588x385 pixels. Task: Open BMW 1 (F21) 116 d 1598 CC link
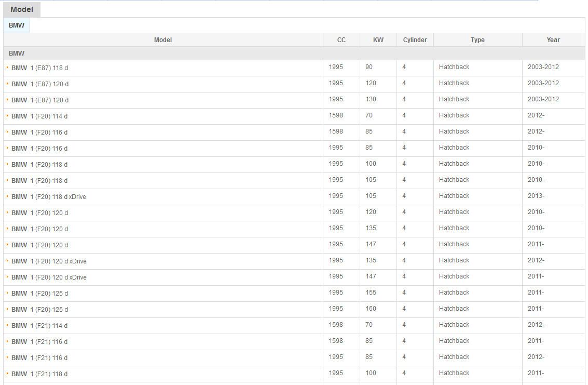pyautogui.click(x=39, y=342)
